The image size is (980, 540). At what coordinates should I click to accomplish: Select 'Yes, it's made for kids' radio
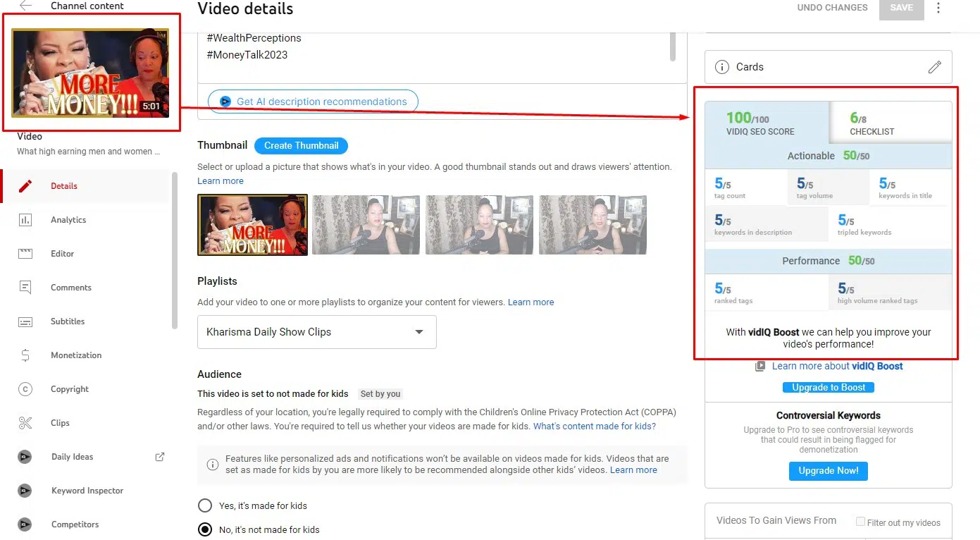click(205, 505)
